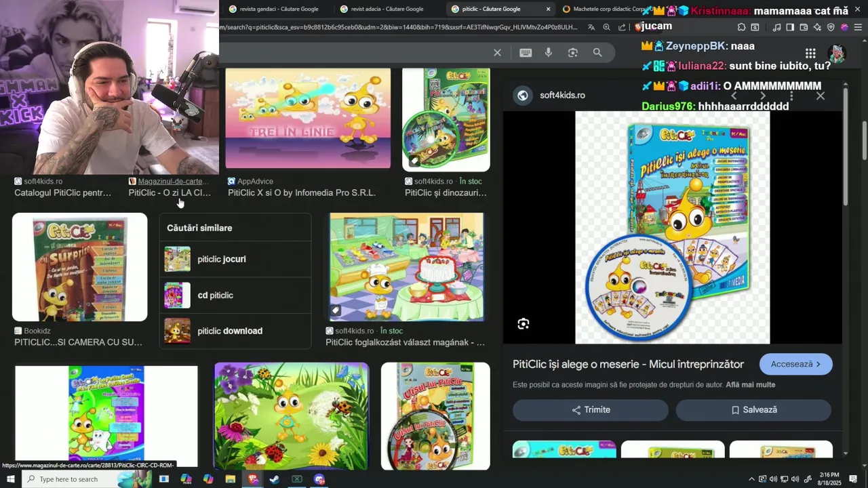Open the Brave Wallet icon
The width and height of the screenshot is (868, 488).
point(804,27)
